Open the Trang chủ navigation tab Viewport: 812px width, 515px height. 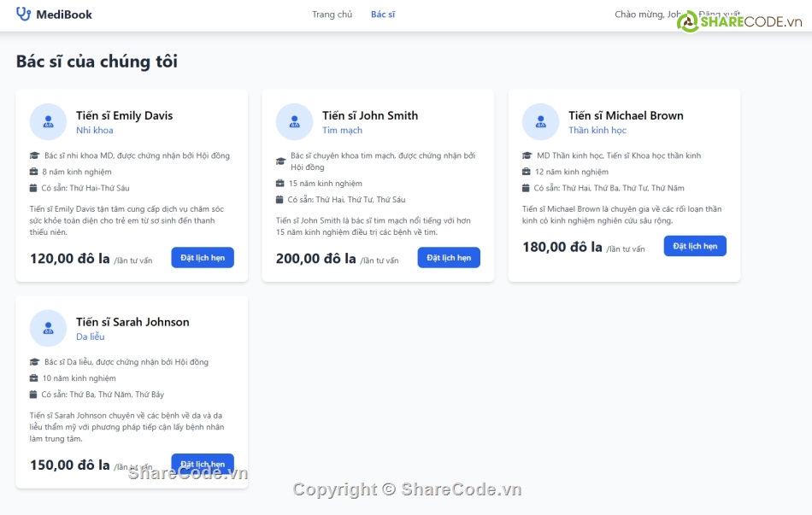332,15
